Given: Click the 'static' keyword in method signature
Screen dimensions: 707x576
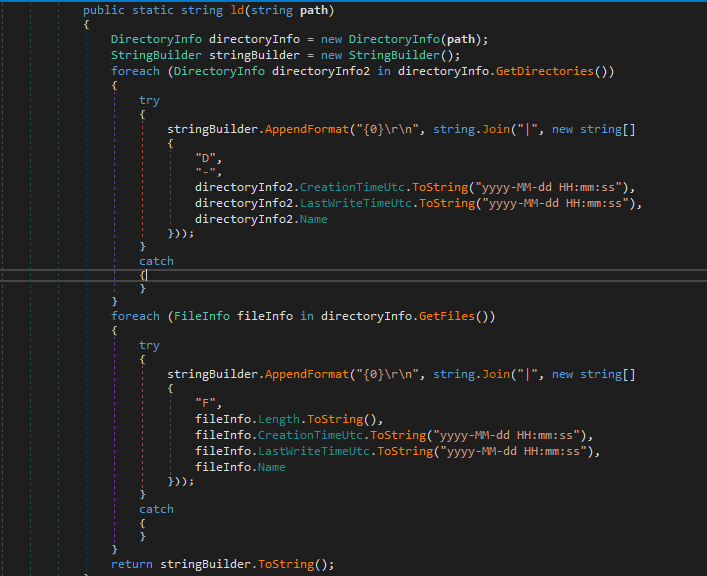Looking at the screenshot, I should (x=153, y=10).
